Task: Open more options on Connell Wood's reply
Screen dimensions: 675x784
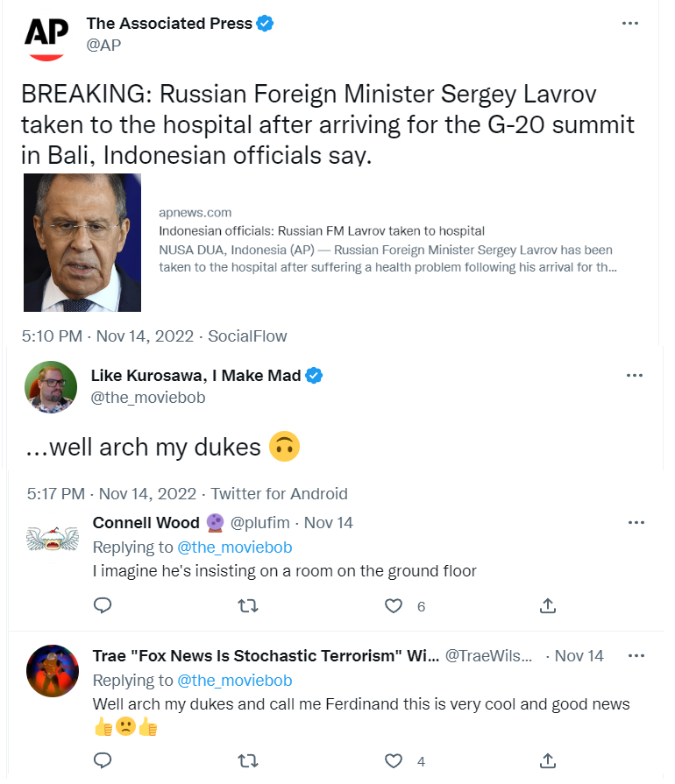Action: tap(636, 523)
